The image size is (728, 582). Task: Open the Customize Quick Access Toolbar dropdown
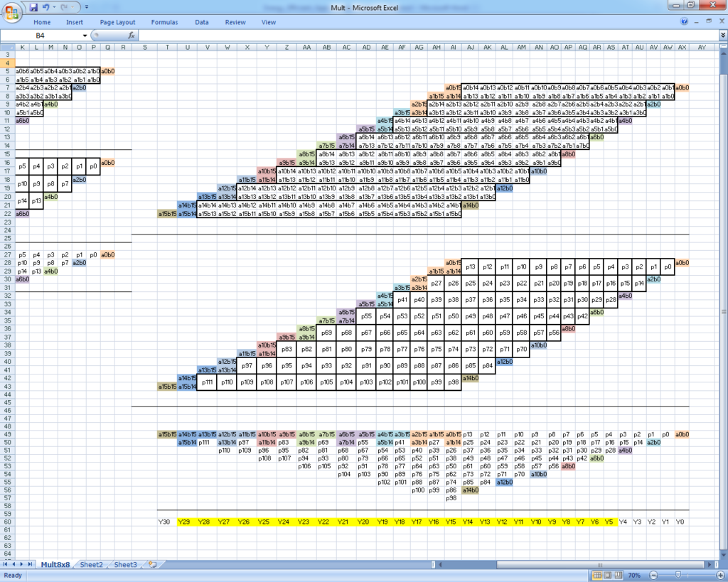(86, 6)
